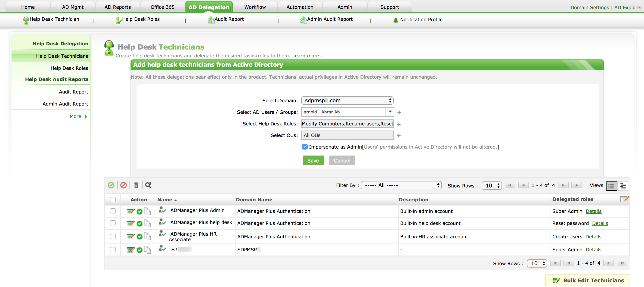
Task: Click plus icon next to Select OUs
Action: coord(399,136)
